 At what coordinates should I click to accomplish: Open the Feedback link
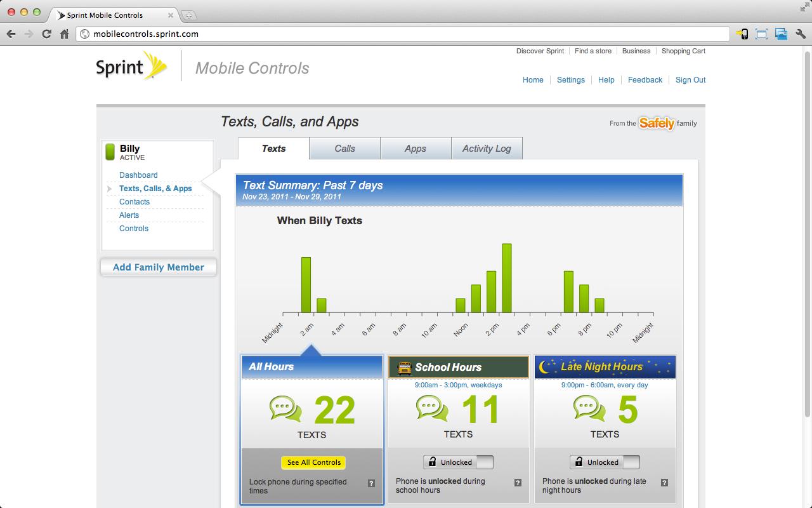click(x=645, y=80)
